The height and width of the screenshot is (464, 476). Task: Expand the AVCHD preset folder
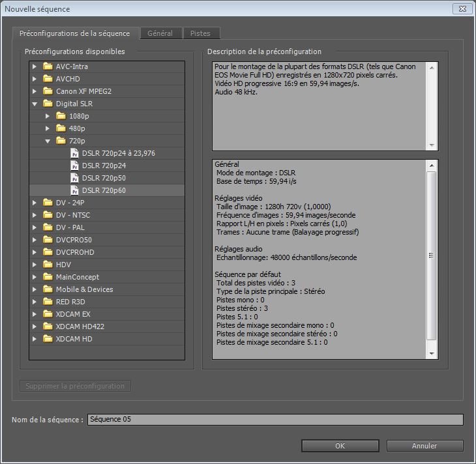tap(35, 79)
